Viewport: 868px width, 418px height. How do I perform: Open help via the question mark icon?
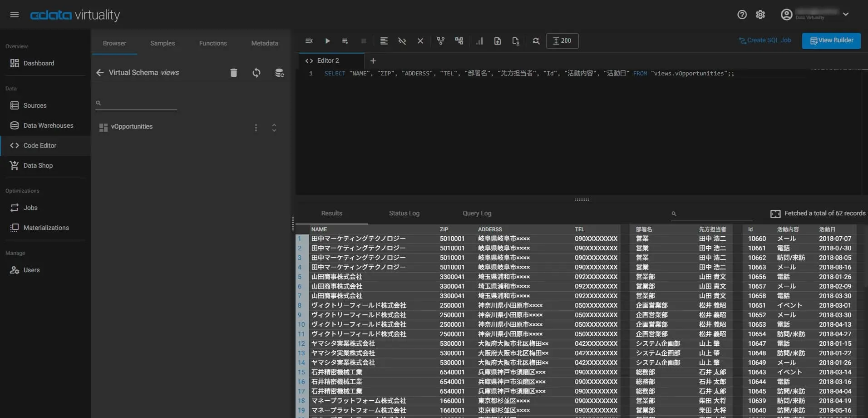click(x=742, y=15)
